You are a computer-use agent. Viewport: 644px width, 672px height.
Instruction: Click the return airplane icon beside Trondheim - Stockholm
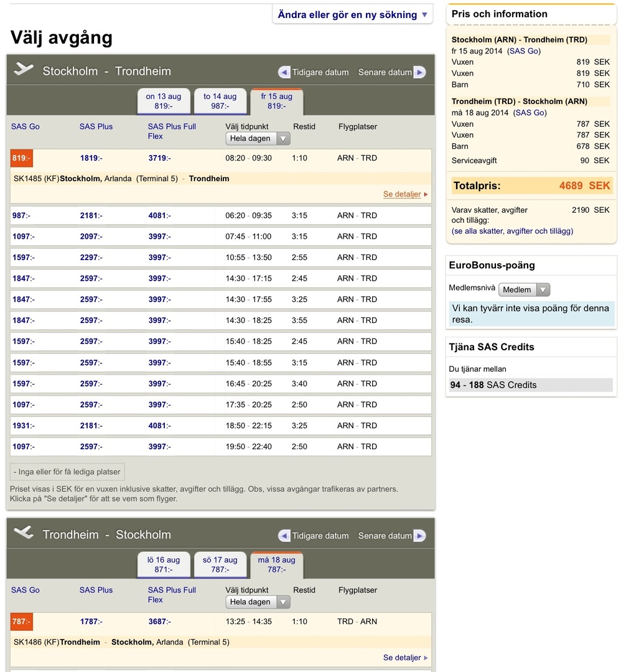(x=24, y=533)
